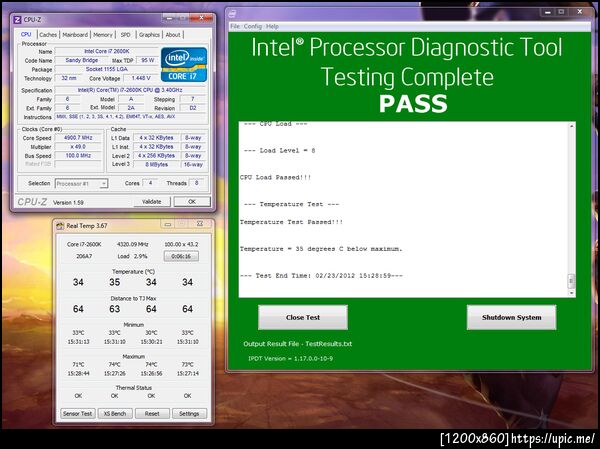Image resolution: width=600 pixels, height=449 pixels.
Task: Select the SPD tab
Action: (x=126, y=35)
